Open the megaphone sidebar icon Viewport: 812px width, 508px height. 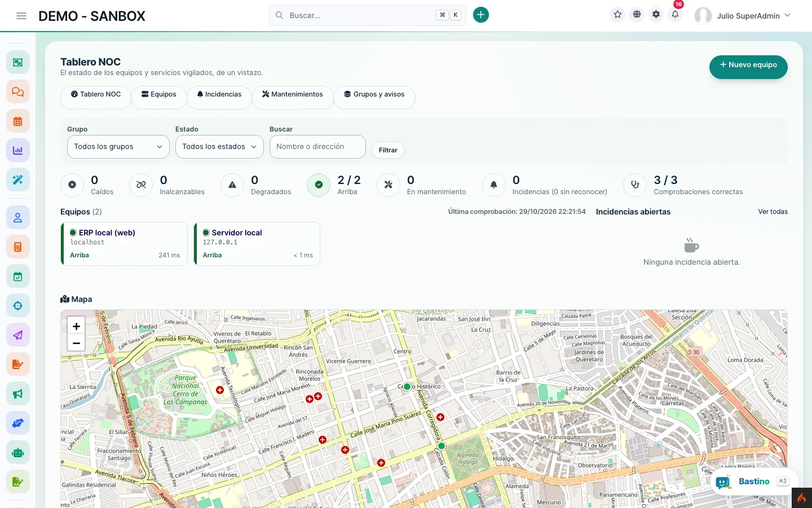pos(18,393)
